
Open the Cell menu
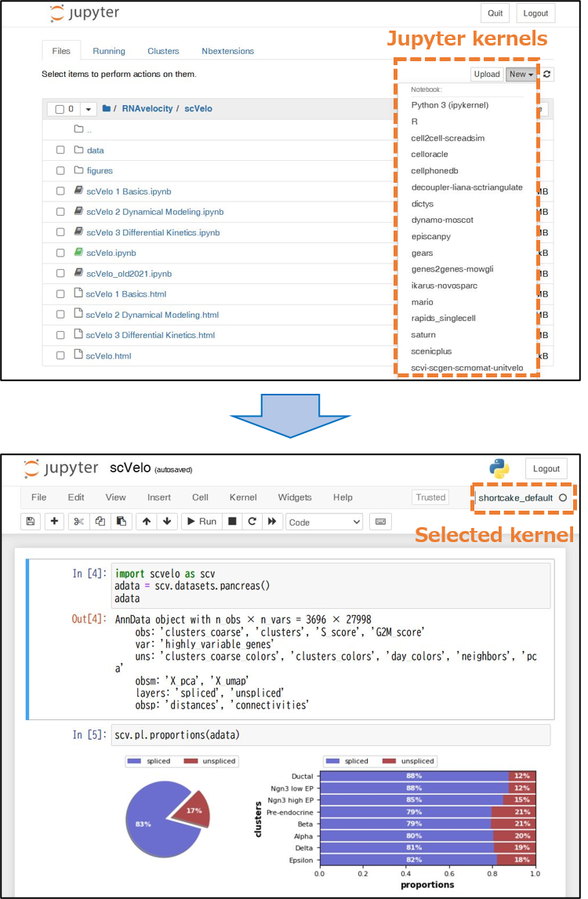coord(200,497)
